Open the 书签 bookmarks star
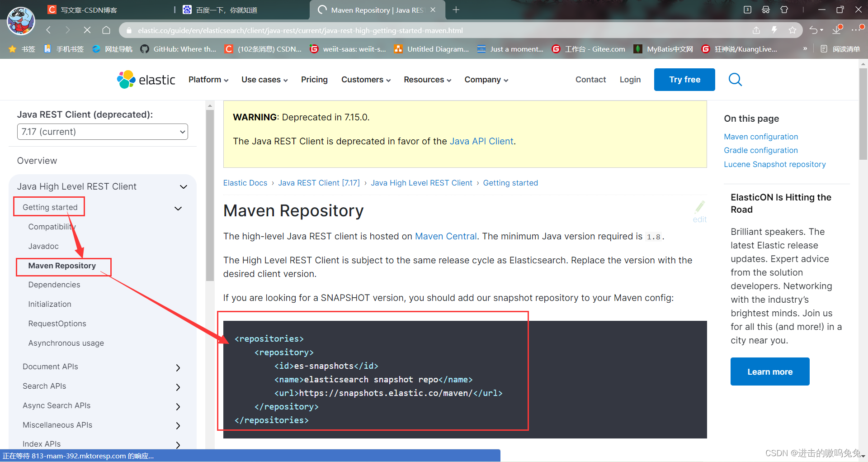Screen dimensions: 868x462 pos(22,49)
